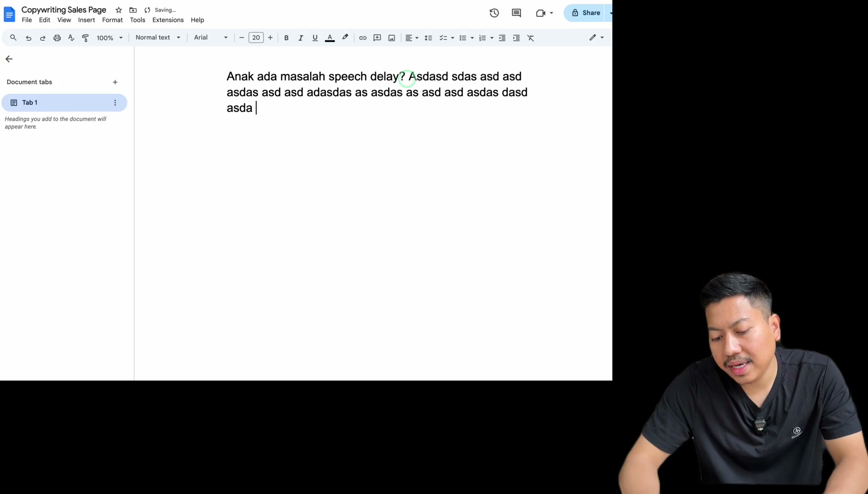
Task: Star the Copywriting Sales Page document
Action: pos(119,10)
